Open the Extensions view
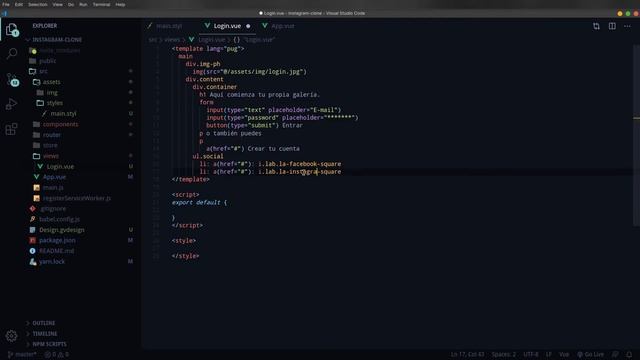 [11, 129]
